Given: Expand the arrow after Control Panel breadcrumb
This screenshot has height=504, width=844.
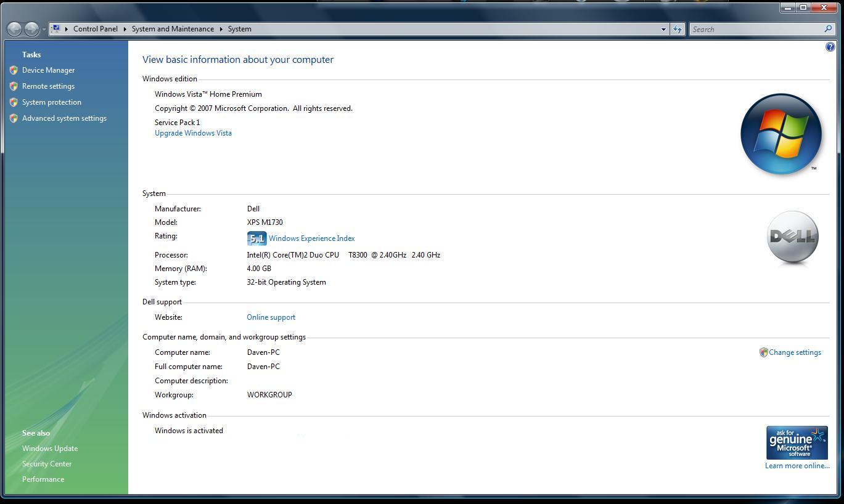Looking at the screenshot, I should (x=125, y=29).
